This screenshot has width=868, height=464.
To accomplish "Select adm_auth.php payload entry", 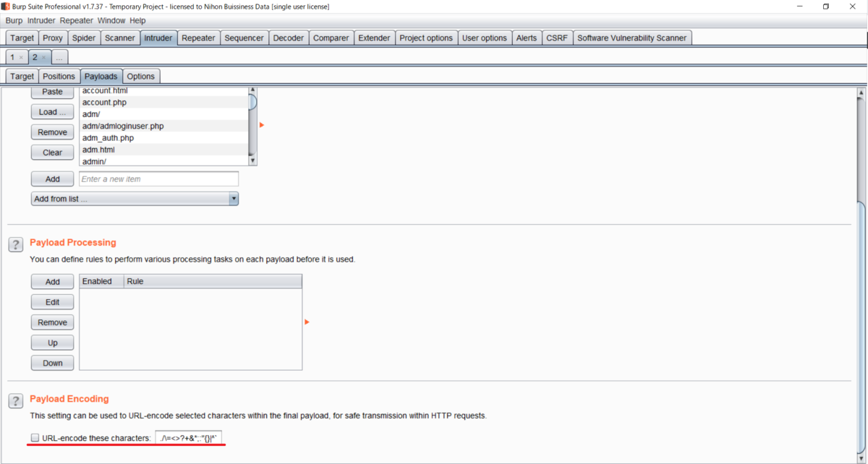I will tap(163, 138).
